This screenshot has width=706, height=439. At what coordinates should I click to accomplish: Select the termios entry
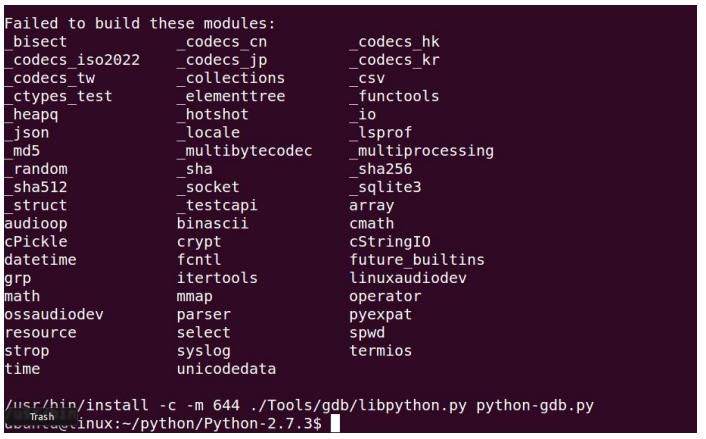[381, 351]
